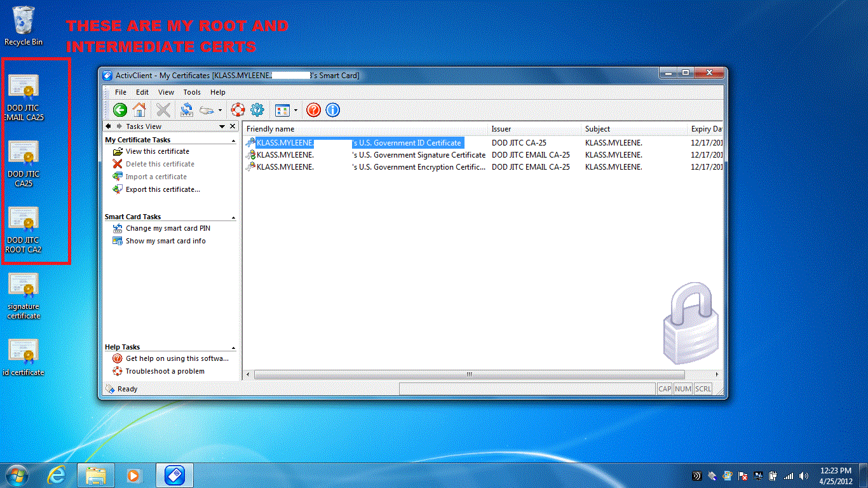Click the blue refresh arrows toolbar icon

[186, 110]
